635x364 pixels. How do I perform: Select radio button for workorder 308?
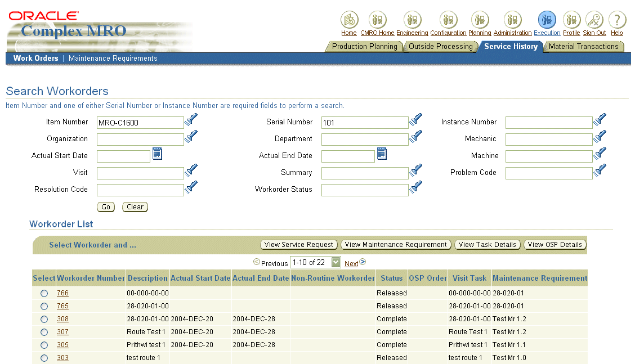pos(44,320)
